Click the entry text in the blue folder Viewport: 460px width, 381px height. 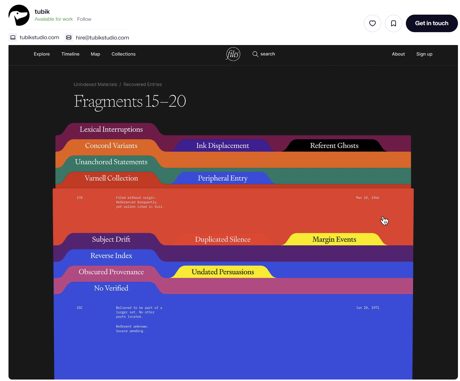139,319
